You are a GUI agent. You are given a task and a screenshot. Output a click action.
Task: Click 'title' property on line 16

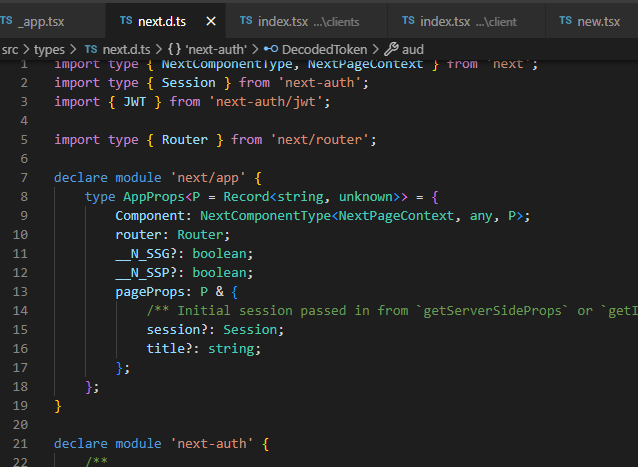[x=166, y=349]
